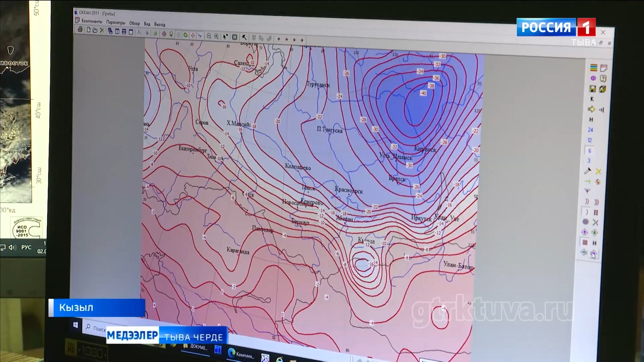Click the Выход menu item
The width and height of the screenshot is (644, 362).
[160, 24]
